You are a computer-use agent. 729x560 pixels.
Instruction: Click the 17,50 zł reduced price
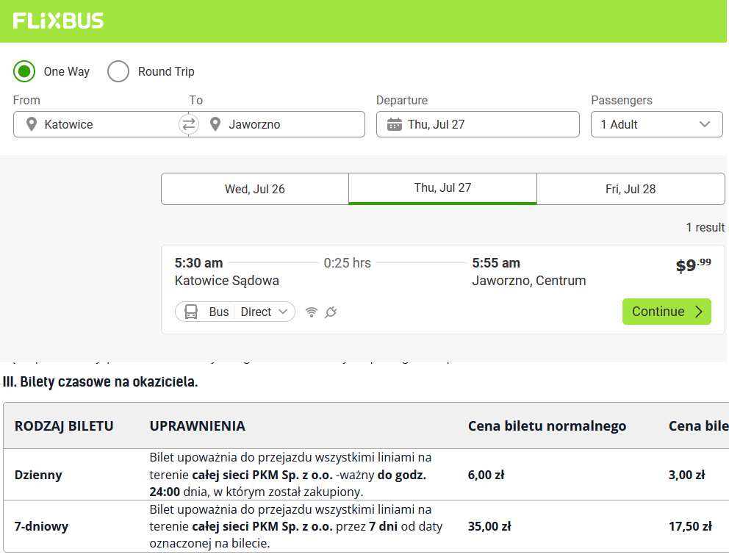pos(690,526)
